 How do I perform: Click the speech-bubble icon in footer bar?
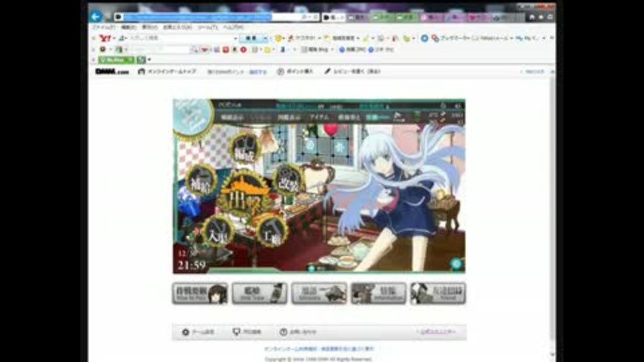[236, 332]
